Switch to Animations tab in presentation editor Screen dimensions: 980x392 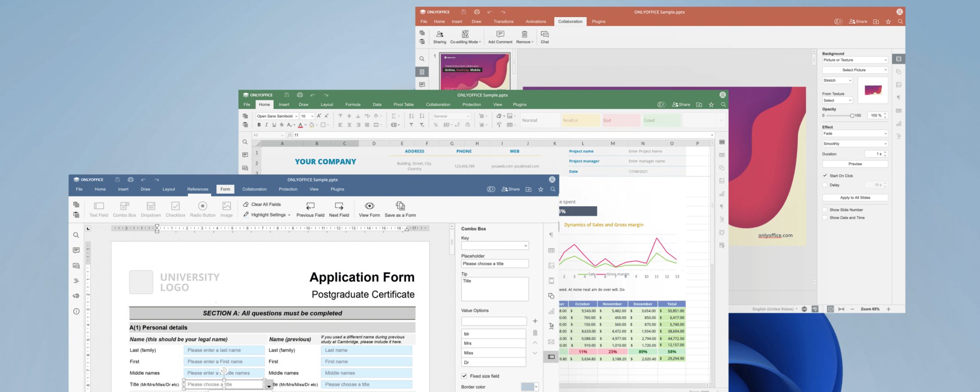(536, 21)
